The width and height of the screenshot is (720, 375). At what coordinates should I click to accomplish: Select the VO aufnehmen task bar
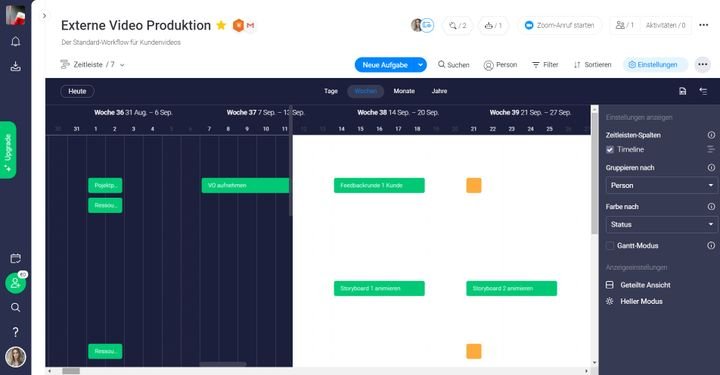click(245, 185)
